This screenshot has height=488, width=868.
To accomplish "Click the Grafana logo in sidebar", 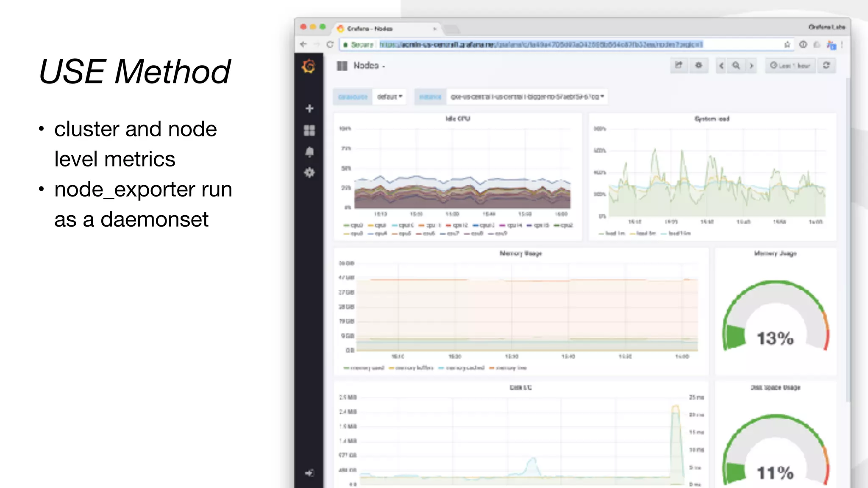I will (309, 66).
